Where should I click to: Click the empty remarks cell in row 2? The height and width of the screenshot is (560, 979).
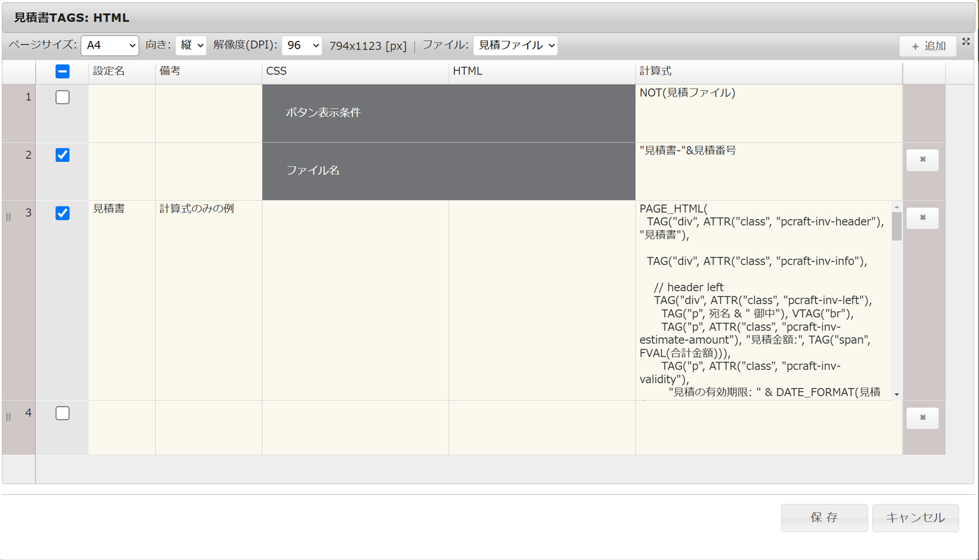(209, 171)
